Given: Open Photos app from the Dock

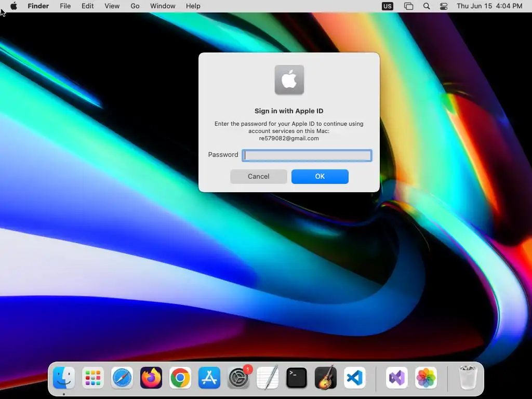Looking at the screenshot, I should coord(426,378).
